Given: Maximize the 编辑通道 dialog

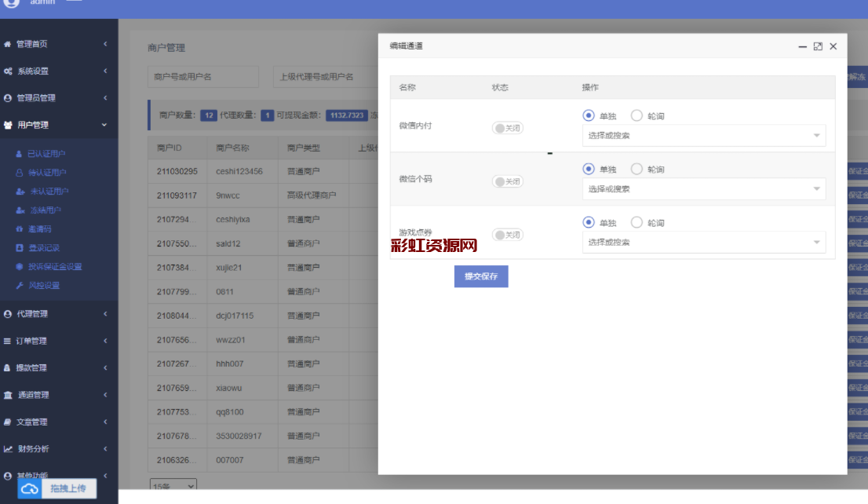Looking at the screenshot, I should click(818, 46).
